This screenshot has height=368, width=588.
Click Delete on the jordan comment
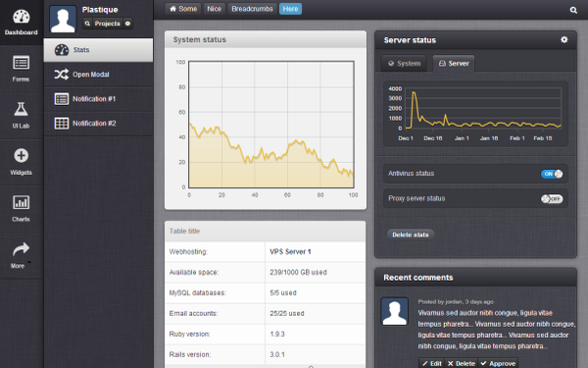tap(462, 363)
